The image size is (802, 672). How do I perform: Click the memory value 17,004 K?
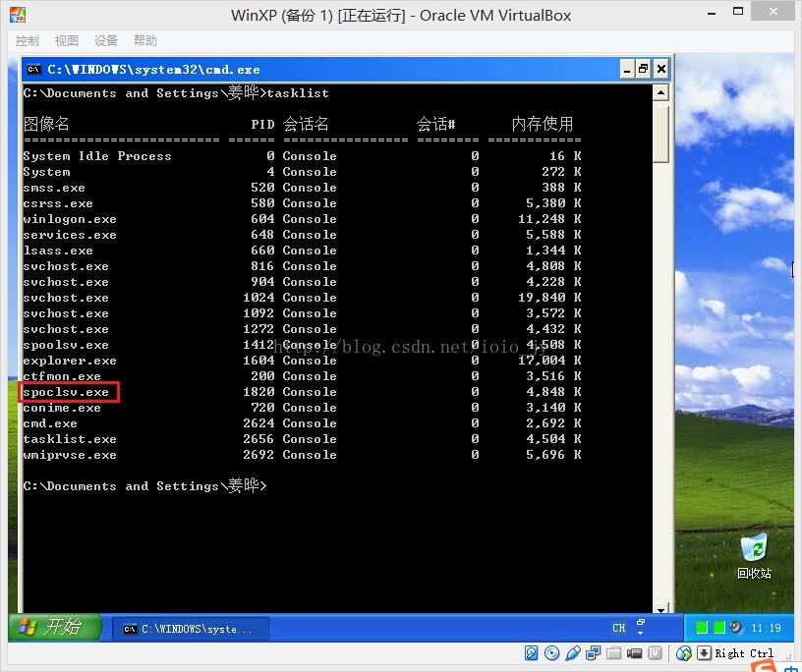click(549, 361)
